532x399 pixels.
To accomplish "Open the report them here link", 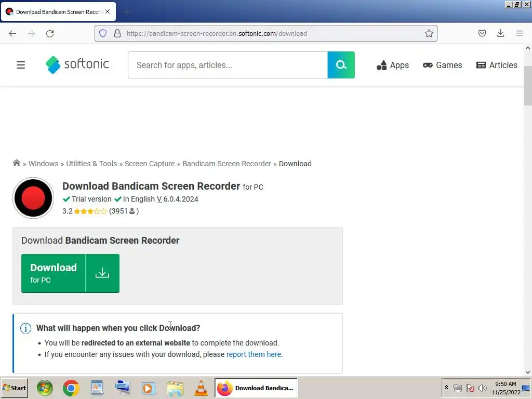I will point(255,354).
